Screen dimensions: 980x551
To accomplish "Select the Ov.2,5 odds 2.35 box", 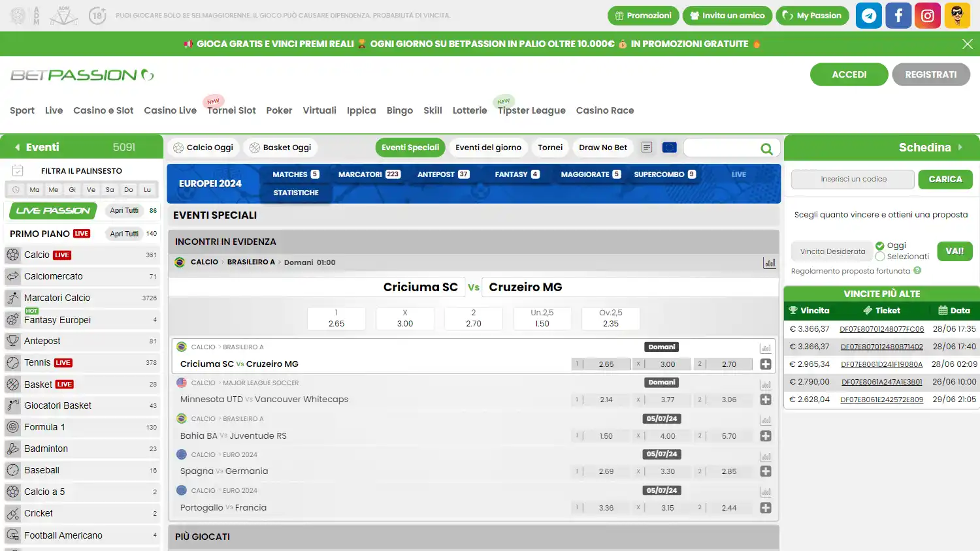I will (611, 319).
